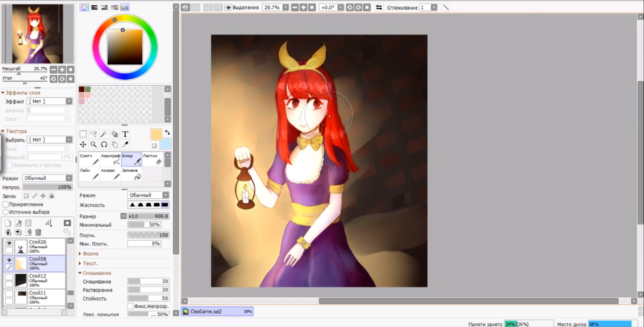Select the Источник выбора radio button
Screen dimensions: 644x327
(x=6, y=212)
